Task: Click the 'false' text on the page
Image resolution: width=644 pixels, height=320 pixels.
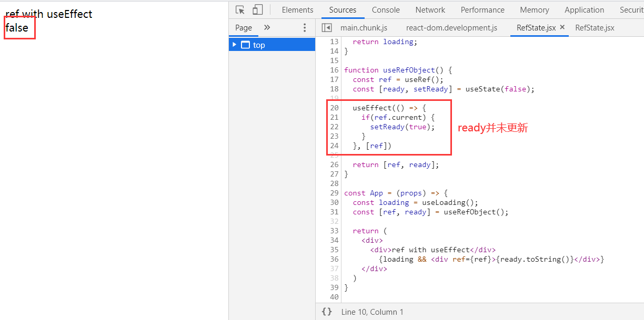Action: click(17, 28)
